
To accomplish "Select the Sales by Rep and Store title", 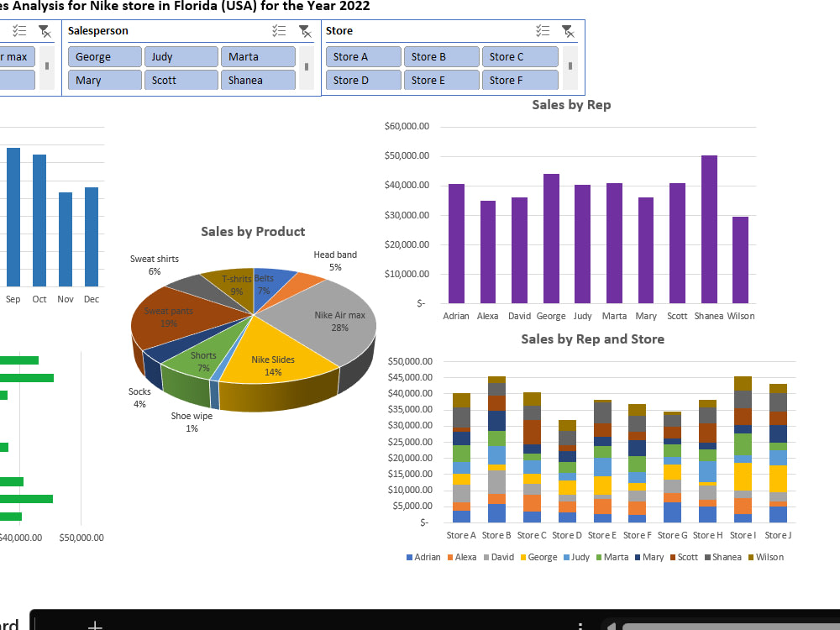I will 592,339.
